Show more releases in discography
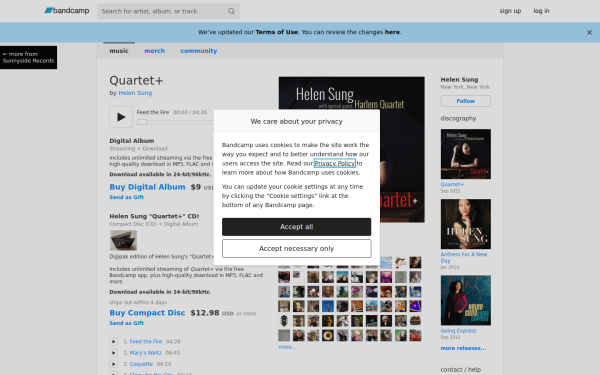The height and width of the screenshot is (375, 600). pyautogui.click(x=463, y=348)
